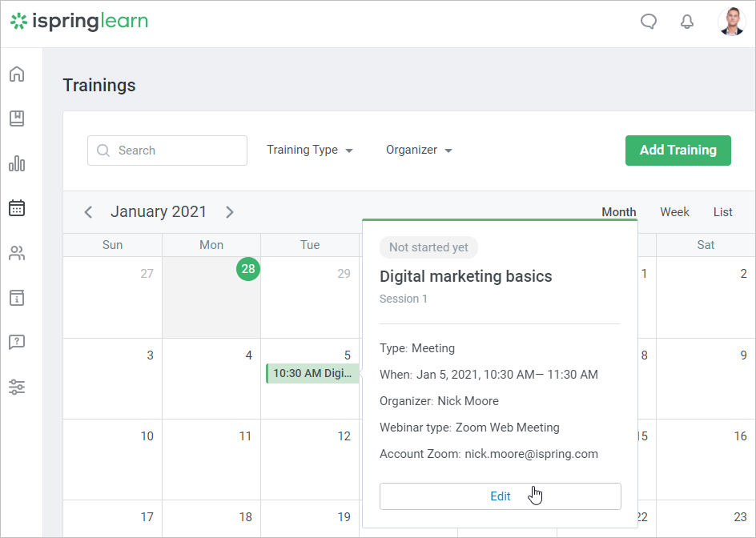Screen dimensions: 756x538
Task: Select day 9 in calendar
Action: 743,355
